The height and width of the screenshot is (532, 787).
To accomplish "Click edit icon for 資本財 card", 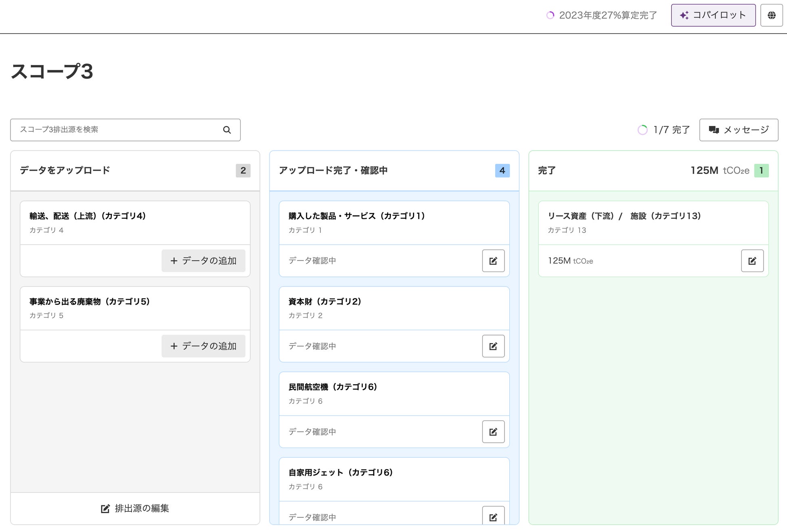I will click(493, 346).
